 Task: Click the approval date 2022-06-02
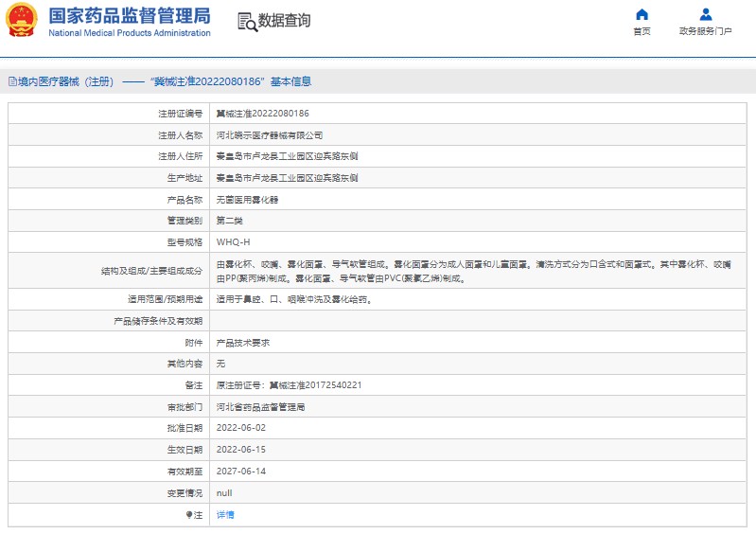click(x=241, y=428)
